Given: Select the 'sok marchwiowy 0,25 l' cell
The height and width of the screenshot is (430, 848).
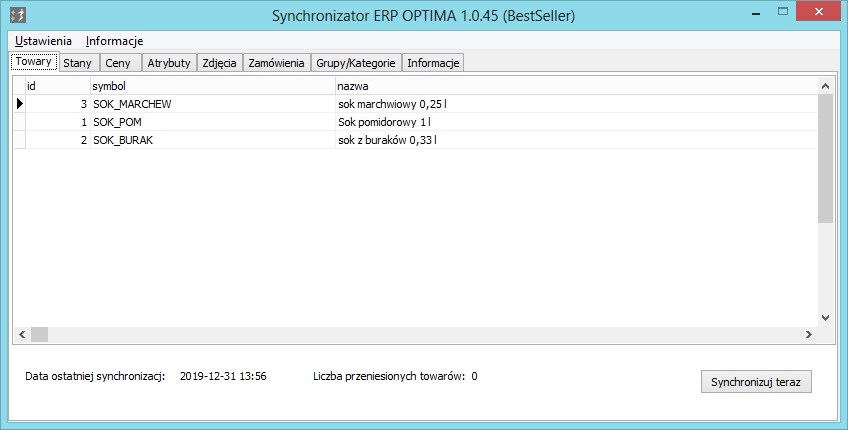Looking at the screenshot, I should (x=576, y=104).
